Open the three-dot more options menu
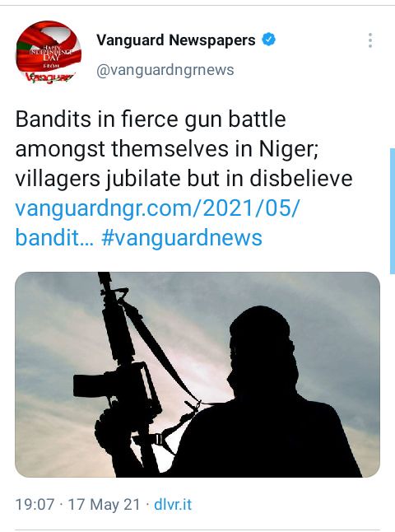This screenshot has width=395, height=532. pos(370,40)
